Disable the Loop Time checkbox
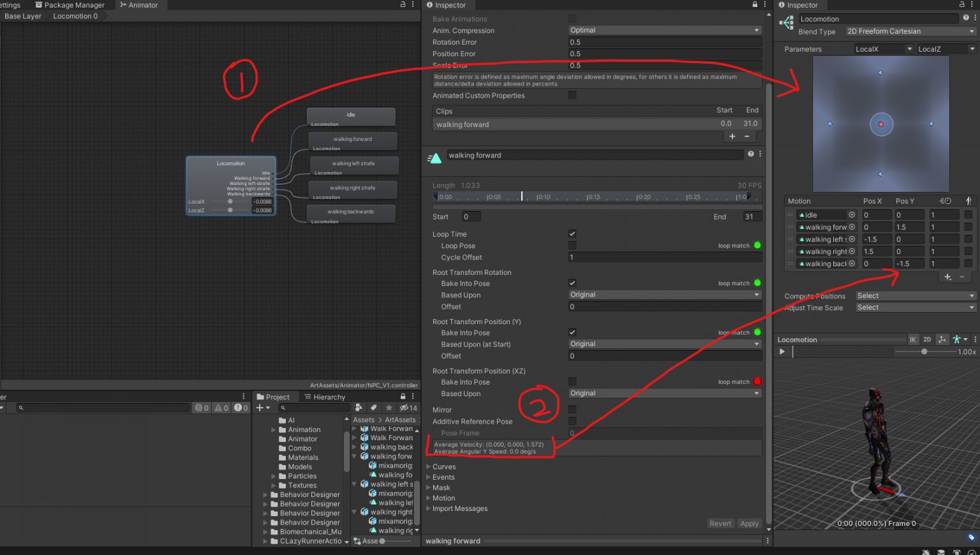Image resolution: width=980 pixels, height=555 pixels. point(572,233)
